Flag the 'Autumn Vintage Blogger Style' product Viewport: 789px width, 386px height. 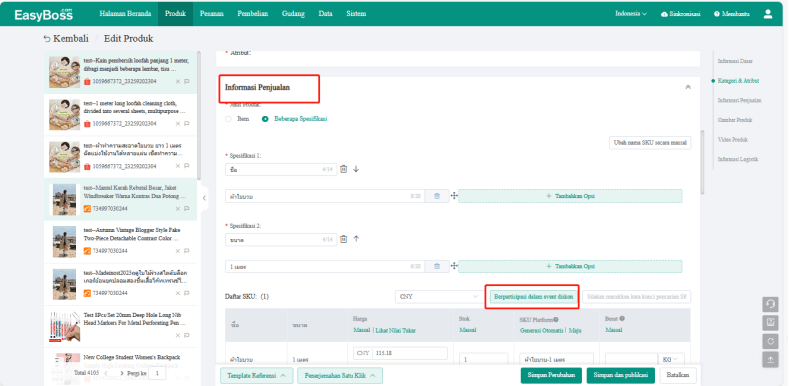point(187,251)
